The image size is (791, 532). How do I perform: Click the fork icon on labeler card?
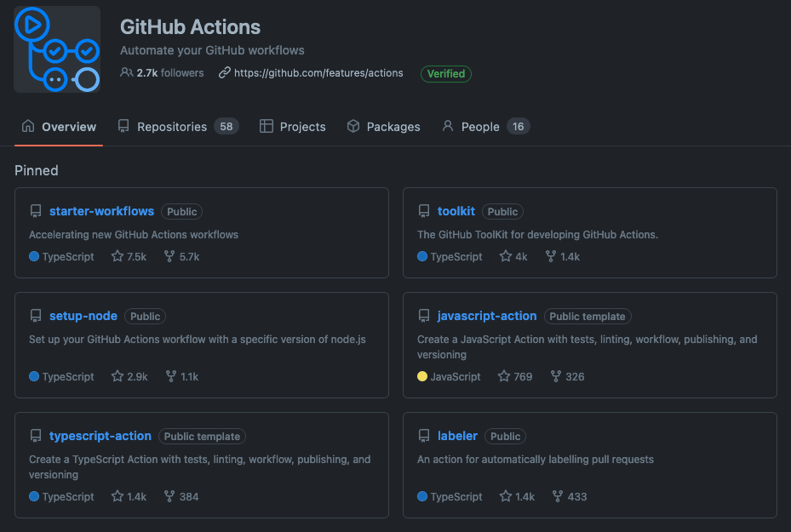tap(558, 496)
